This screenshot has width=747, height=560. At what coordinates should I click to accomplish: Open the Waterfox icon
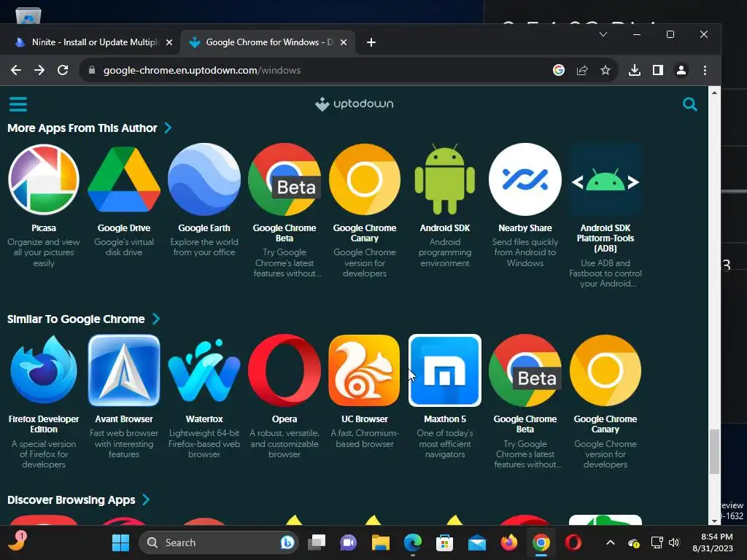click(x=204, y=370)
